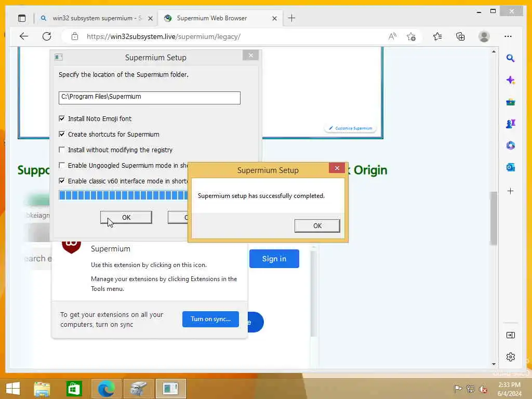Close the Supermium Web Browser tab
This screenshot has height=399, width=532.
274,18
